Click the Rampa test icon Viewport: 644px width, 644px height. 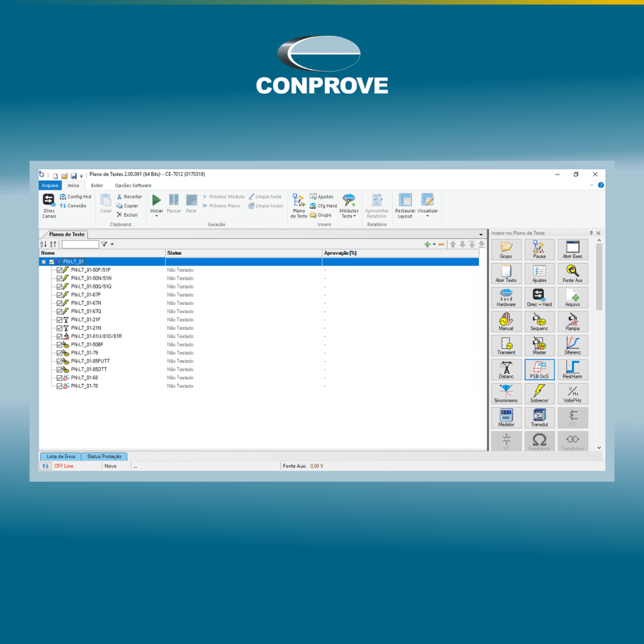click(x=572, y=321)
